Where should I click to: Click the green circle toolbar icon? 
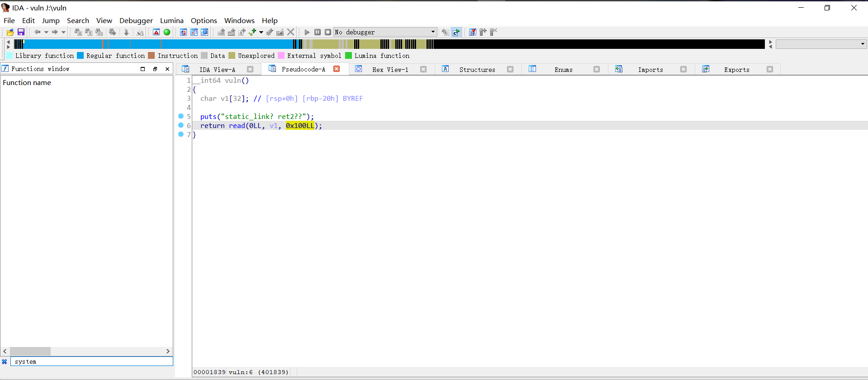pos(167,32)
